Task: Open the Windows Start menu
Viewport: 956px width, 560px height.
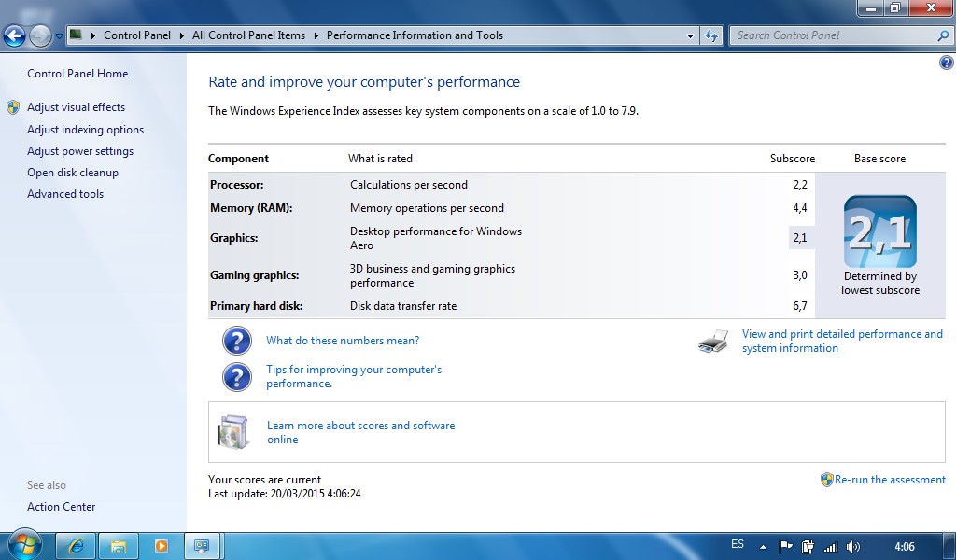Action: 23,544
